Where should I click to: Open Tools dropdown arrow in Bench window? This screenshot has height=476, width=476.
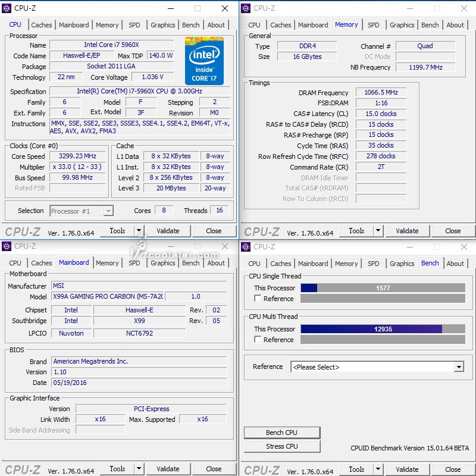[x=378, y=469]
